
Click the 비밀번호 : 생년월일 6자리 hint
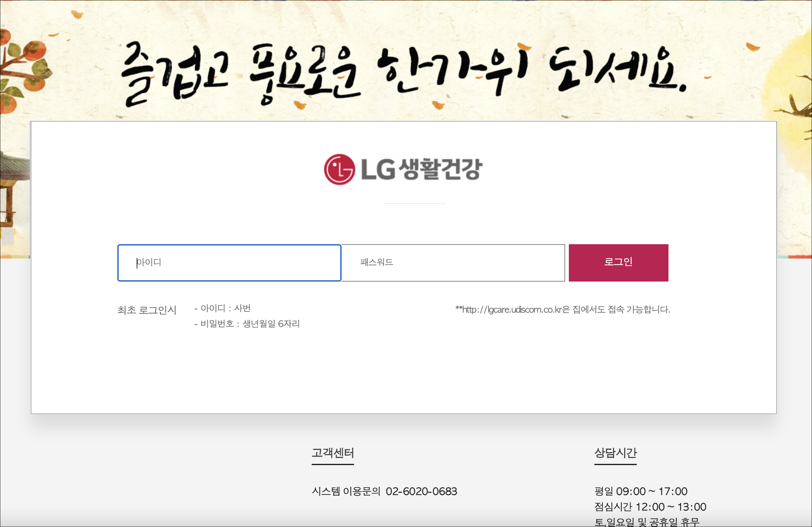(247, 324)
